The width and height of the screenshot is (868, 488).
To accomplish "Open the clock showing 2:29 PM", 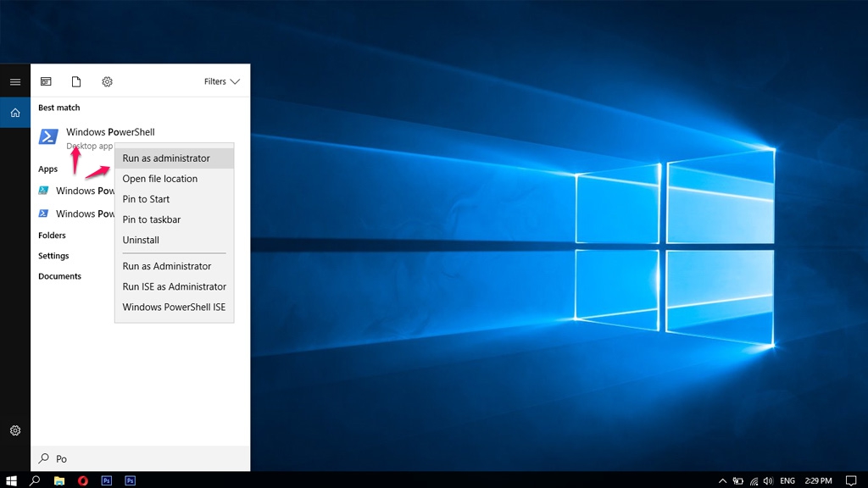I will [x=818, y=481].
